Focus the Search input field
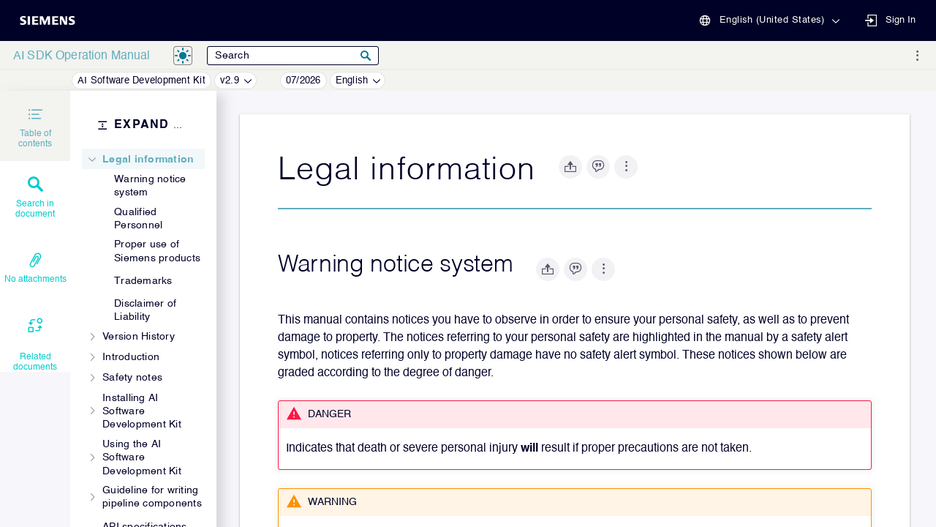The width and height of the screenshot is (936, 527). (292, 56)
